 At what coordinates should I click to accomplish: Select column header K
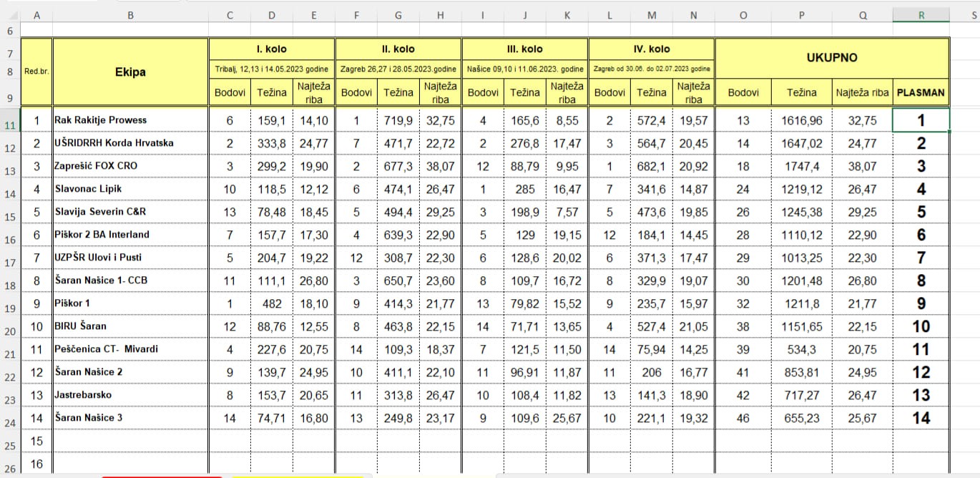click(x=567, y=16)
